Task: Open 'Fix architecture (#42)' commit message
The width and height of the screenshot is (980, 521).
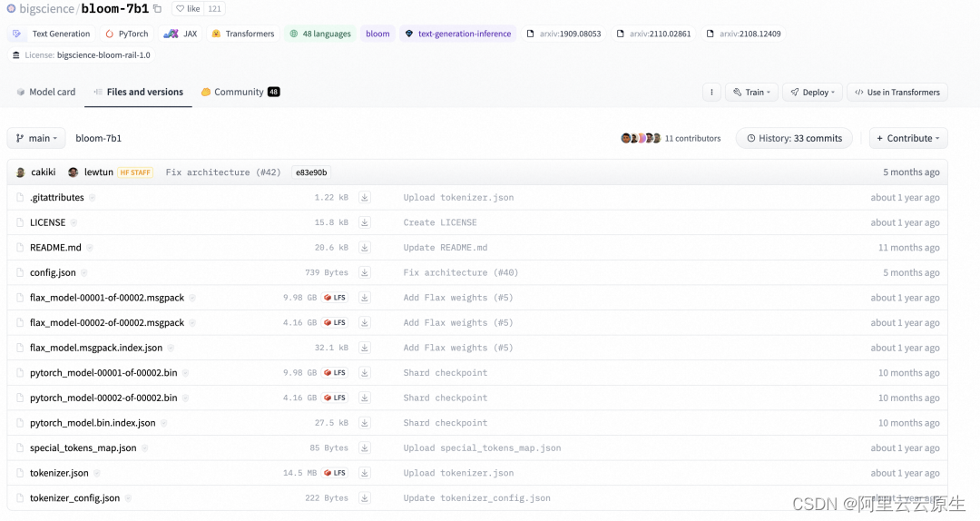Action: coord(223,172)
